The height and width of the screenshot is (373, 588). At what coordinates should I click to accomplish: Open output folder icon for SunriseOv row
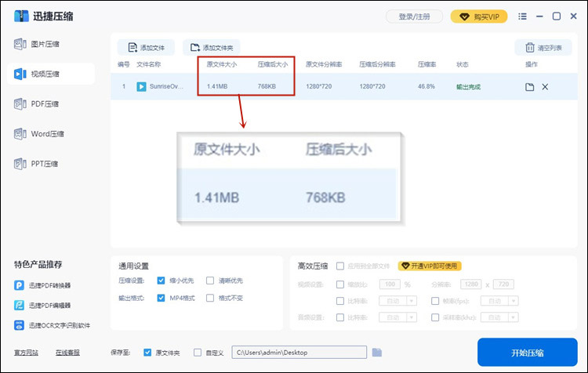[529, 87]
